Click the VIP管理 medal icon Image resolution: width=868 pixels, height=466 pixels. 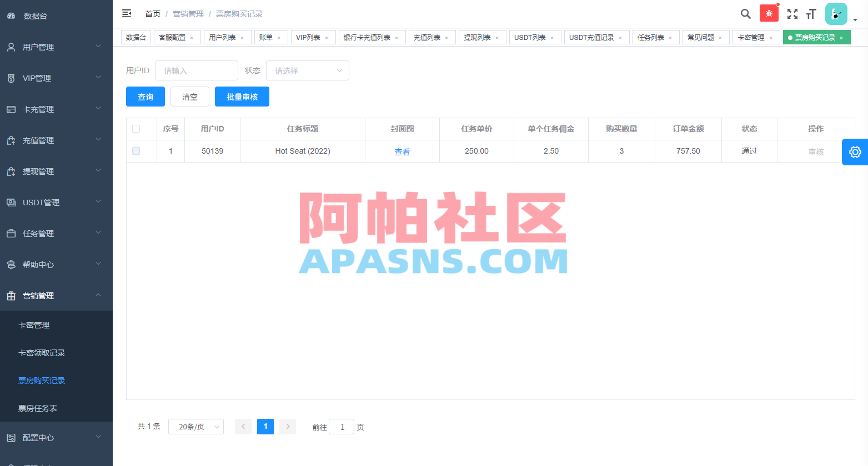point(11,78)
